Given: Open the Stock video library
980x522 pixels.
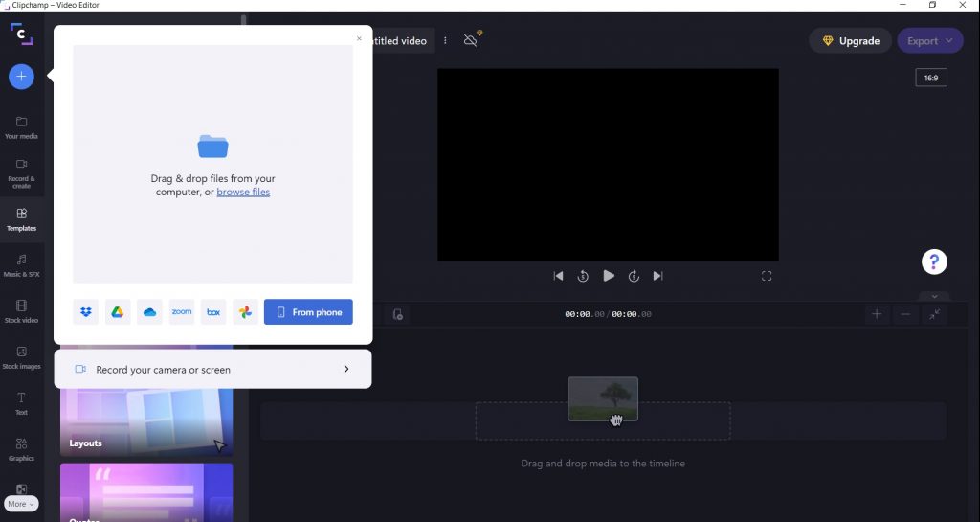Looking at the screenshot, I should pyautogui.click(x=21, y=311).
